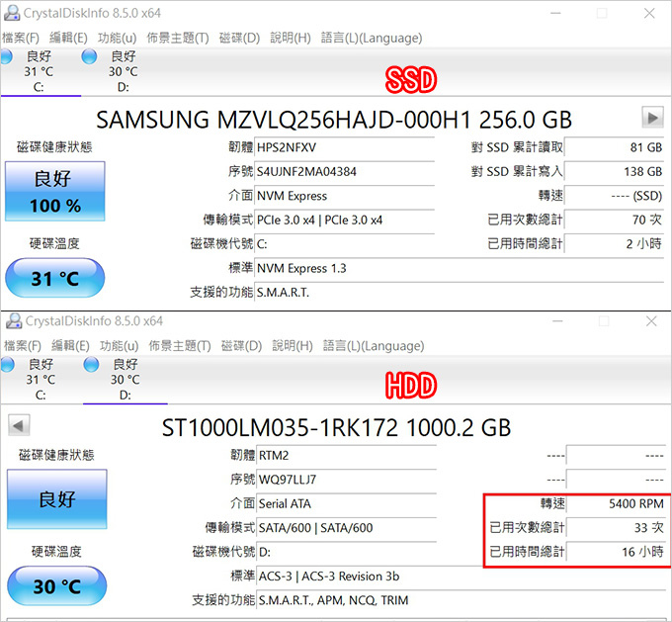Select features field S.M.A.R.T., APM, NCQ, TRIM
This screenshot has height=622, width=672.
[461, 599]
